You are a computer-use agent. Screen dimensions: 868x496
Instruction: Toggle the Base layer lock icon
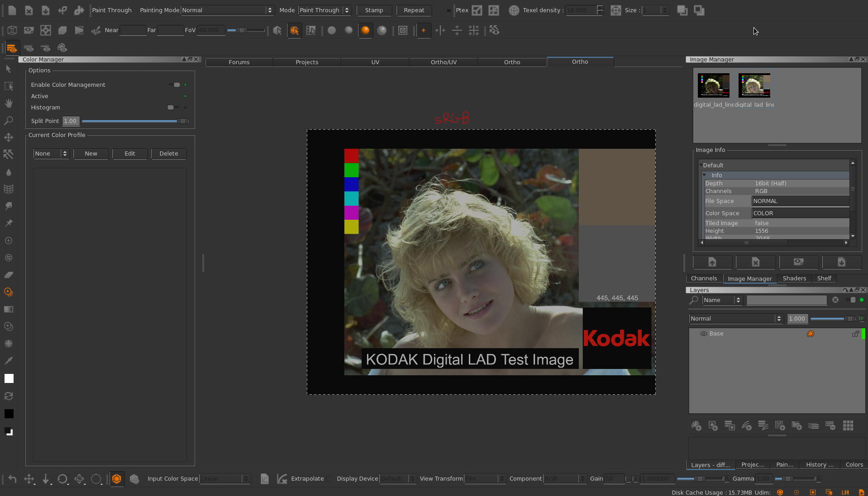pos(855,334)
